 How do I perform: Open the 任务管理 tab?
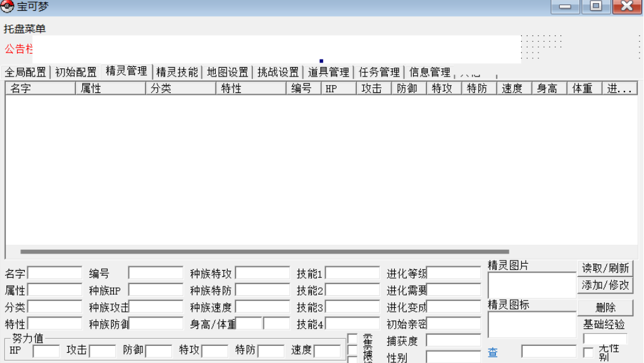(380, 72)
